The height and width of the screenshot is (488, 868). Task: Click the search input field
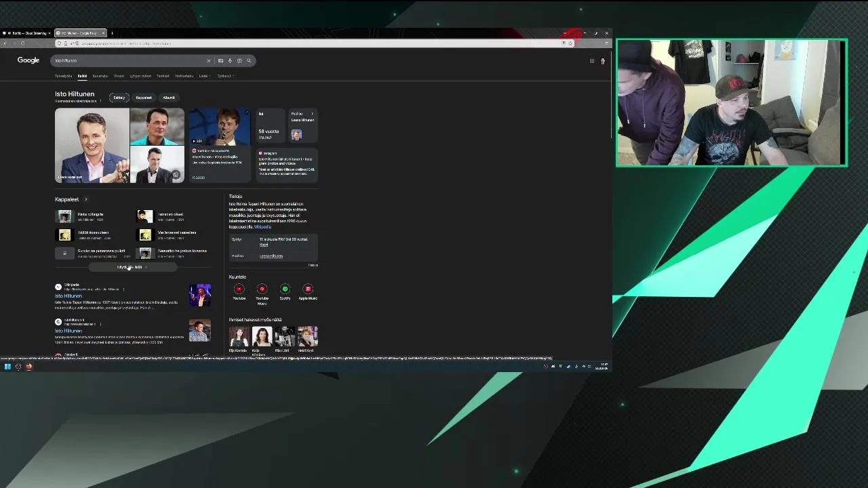pos(129,61)
